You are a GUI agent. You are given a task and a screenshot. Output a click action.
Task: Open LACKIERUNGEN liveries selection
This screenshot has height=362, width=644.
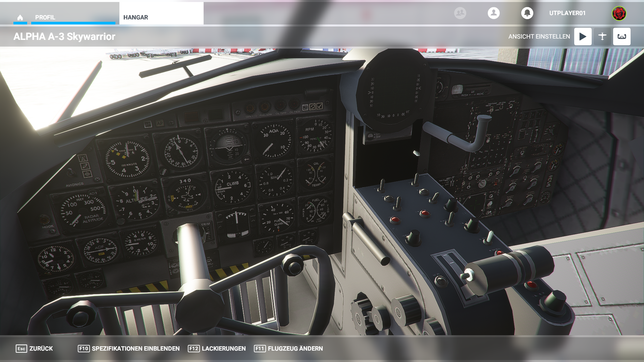(x=223, y=349)
